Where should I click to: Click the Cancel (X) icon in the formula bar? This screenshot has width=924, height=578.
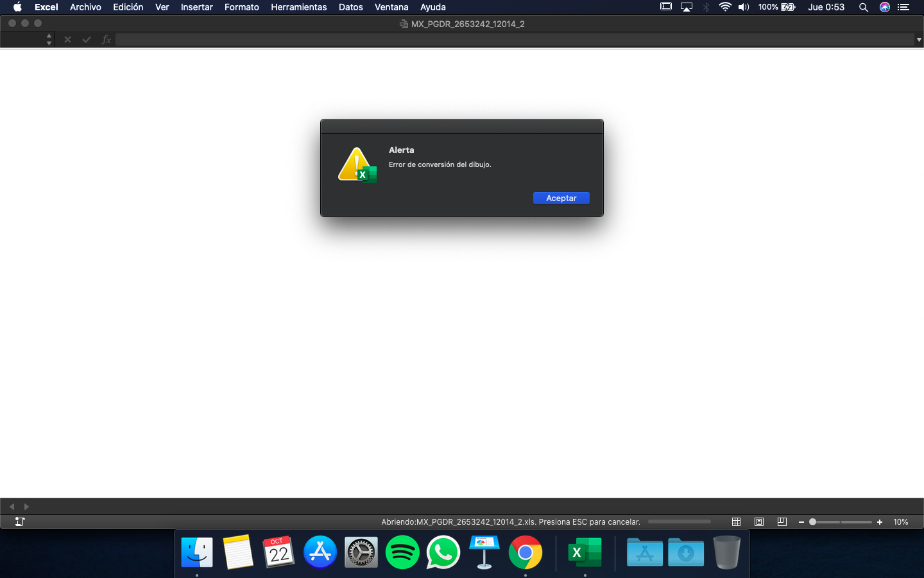(67, 39)
